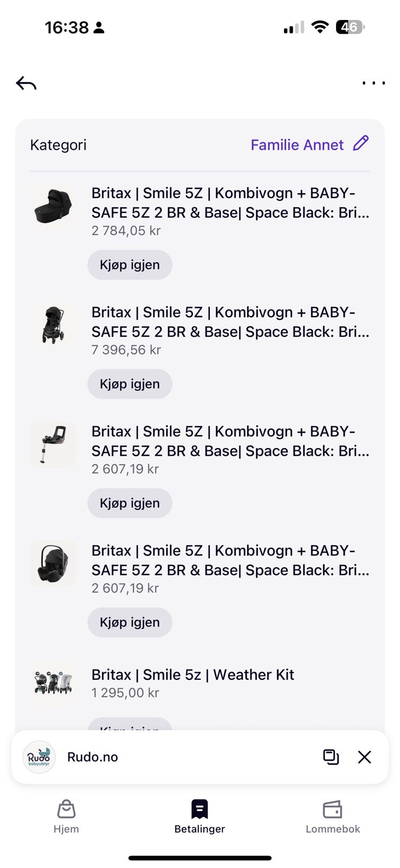Open the Hjem tab
This screenshot has width=400, height=868.
pos(66,816)
